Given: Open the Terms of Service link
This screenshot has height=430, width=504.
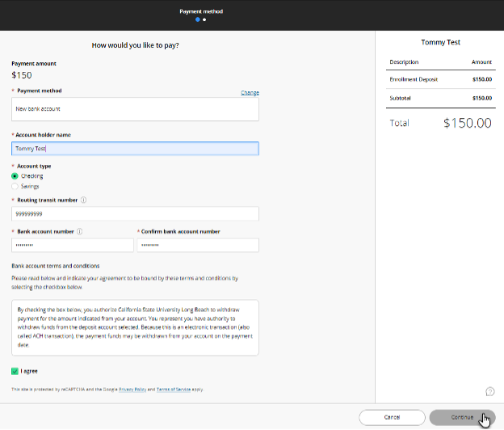Looking at the screenshot, I should [x=173, y=390].
